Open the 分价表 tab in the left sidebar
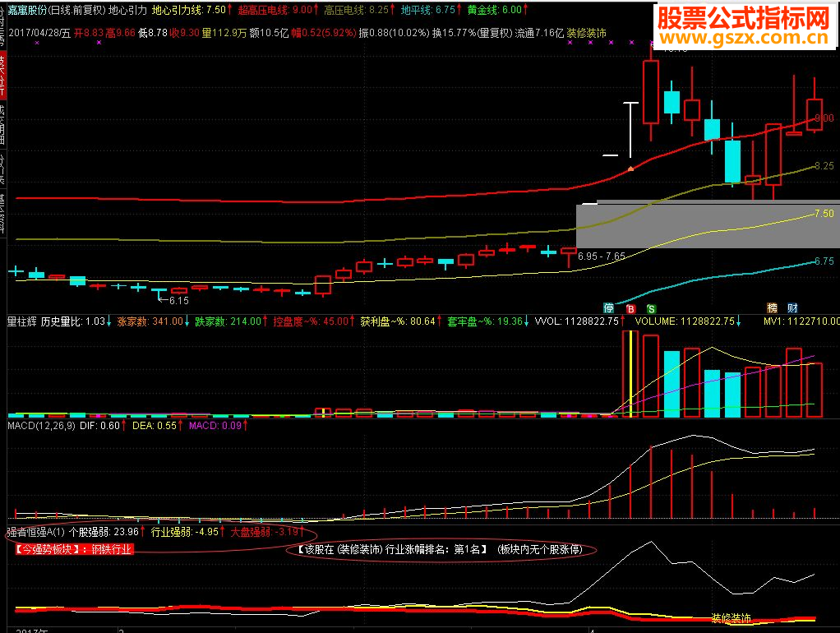Viewport: 840px width, 633px height. pyautogui.click(x=2, y=167)
